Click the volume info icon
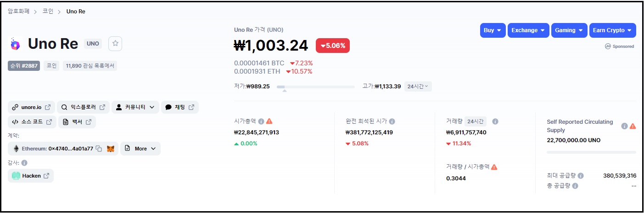The height and width of the screenshot is (213, 644). pos(495,121)
